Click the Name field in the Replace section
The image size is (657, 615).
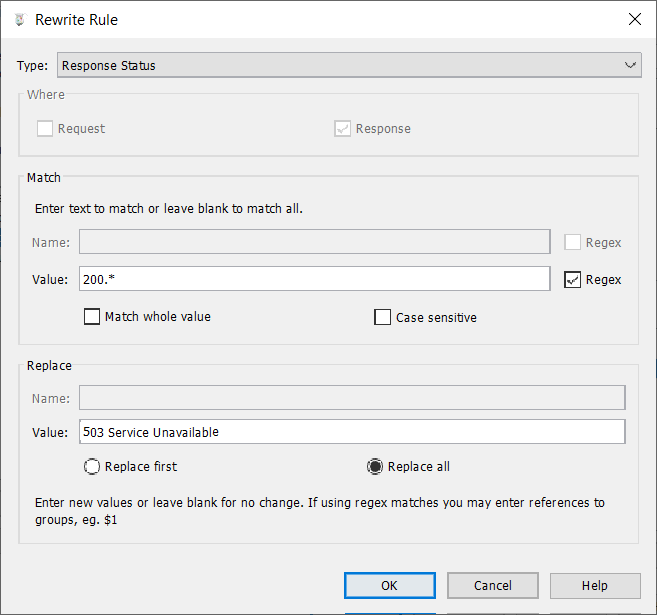[x=351, y=398]
